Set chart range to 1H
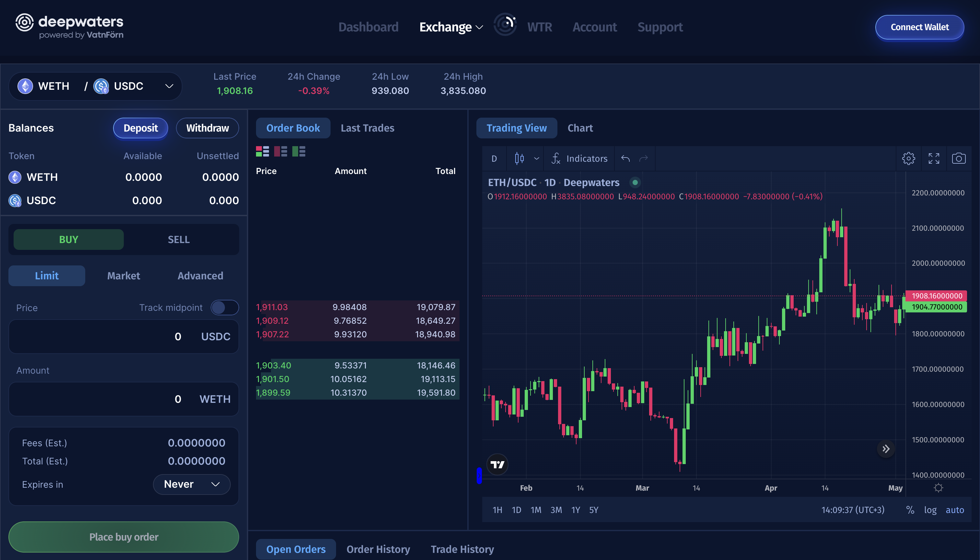Viewport: 980px width, 560px height. click(497, 510)
